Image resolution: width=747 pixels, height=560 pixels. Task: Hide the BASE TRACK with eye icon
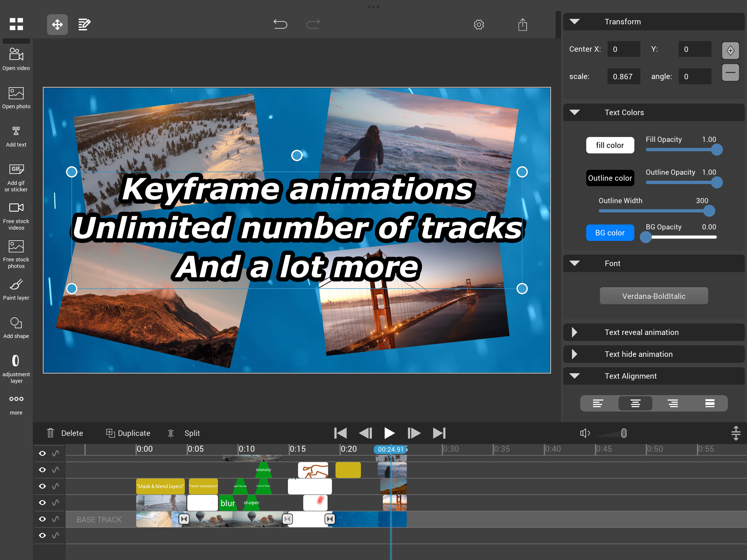click(x=42, y=519)
